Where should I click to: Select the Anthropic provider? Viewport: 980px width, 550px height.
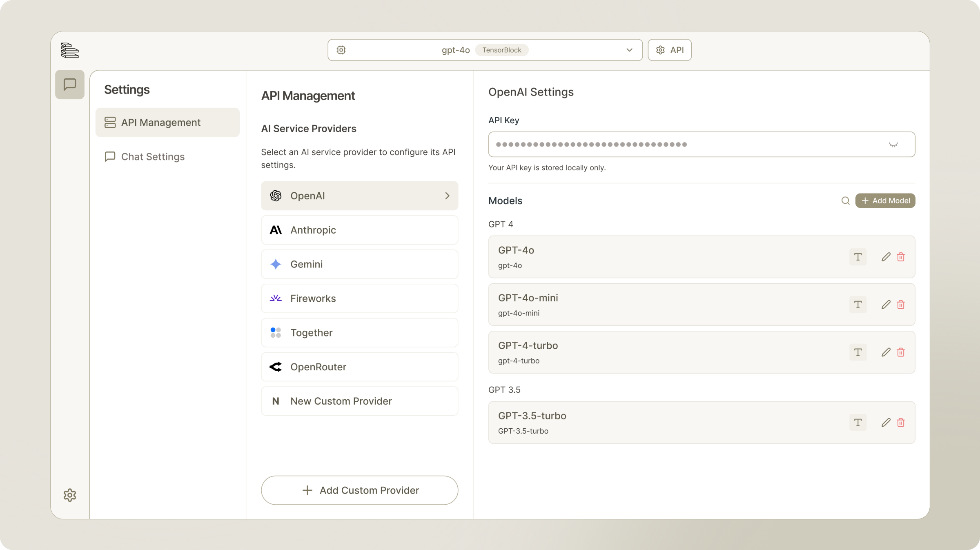click(x=359, y=230)
